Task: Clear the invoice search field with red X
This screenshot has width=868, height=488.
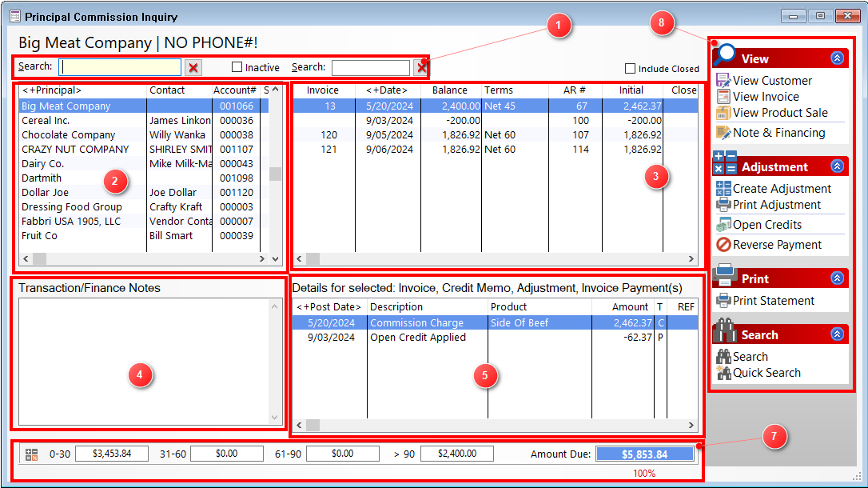Action: coord(421,67)
